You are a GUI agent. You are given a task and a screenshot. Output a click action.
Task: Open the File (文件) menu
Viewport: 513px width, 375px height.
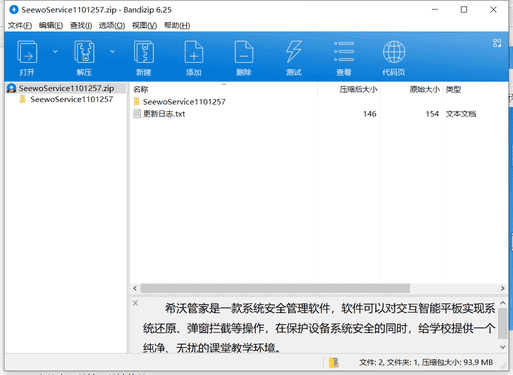click(20, 26)
